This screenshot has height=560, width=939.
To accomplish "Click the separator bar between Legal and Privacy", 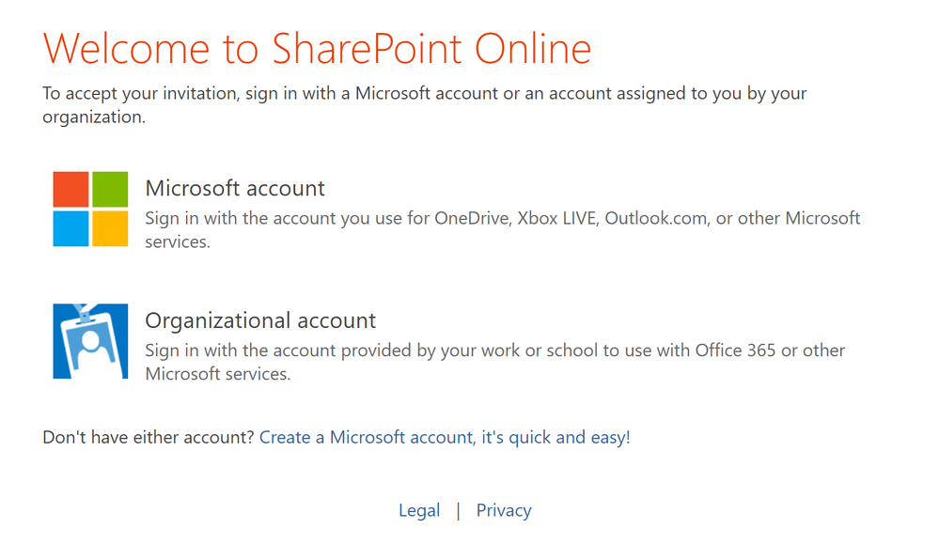I will coord(458,511).
